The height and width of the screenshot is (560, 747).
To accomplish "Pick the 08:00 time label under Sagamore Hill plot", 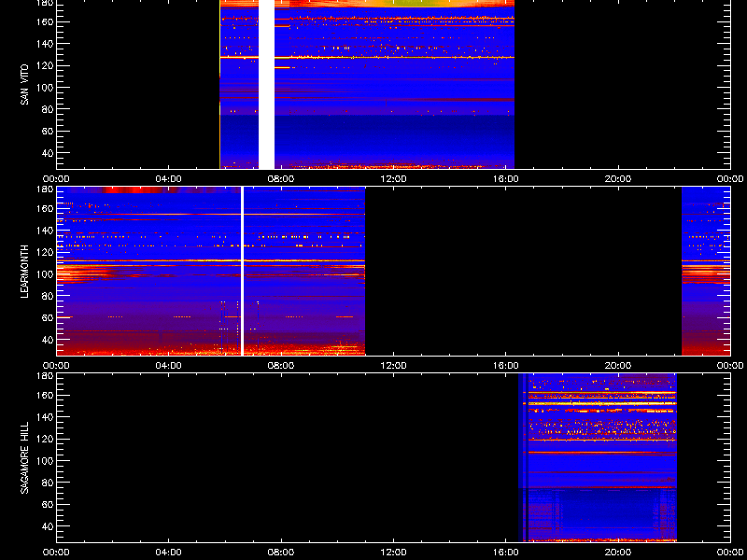I will (281, 553).
